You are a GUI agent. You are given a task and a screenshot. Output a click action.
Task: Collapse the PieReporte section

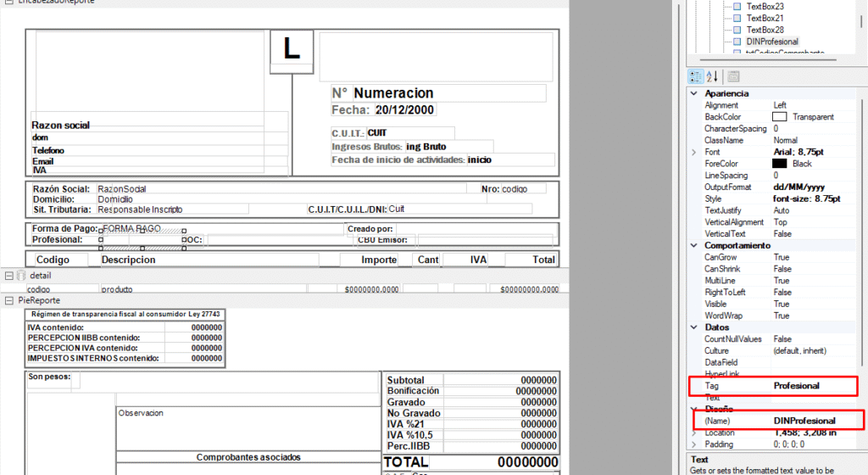point(8,300)
